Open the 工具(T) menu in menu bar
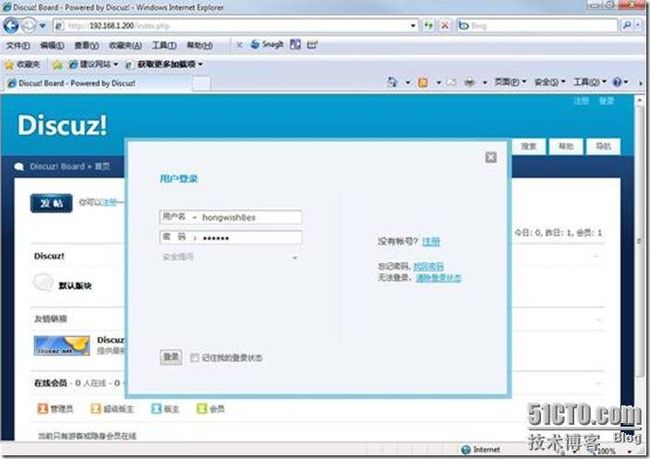This screenshot has width=650, height=459. (164, 45)
